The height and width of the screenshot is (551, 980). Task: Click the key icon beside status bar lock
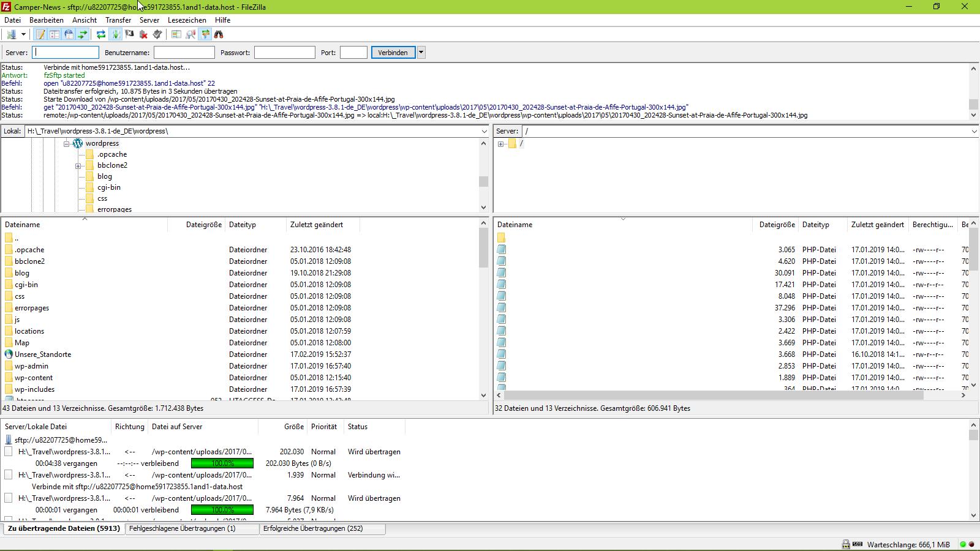point(858,544)
